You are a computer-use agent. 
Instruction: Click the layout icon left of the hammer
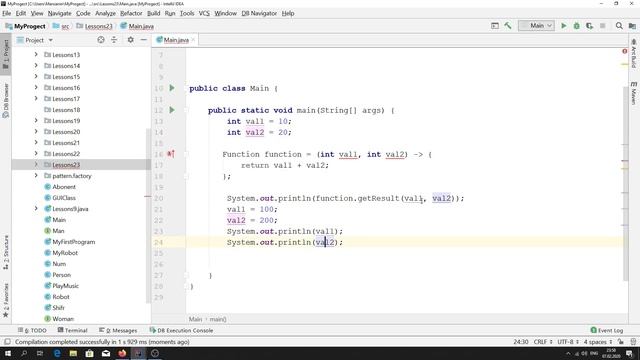[495, 26]
